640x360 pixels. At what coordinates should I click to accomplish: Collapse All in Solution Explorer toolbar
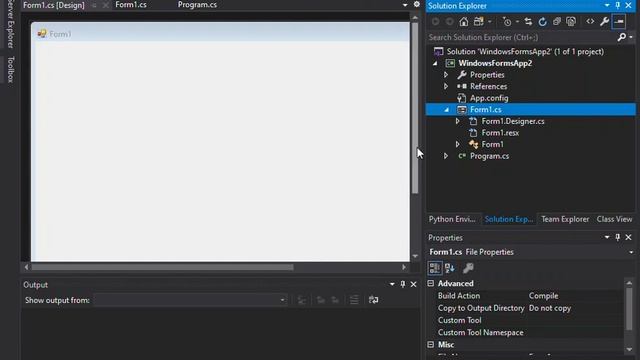(557, 22)
